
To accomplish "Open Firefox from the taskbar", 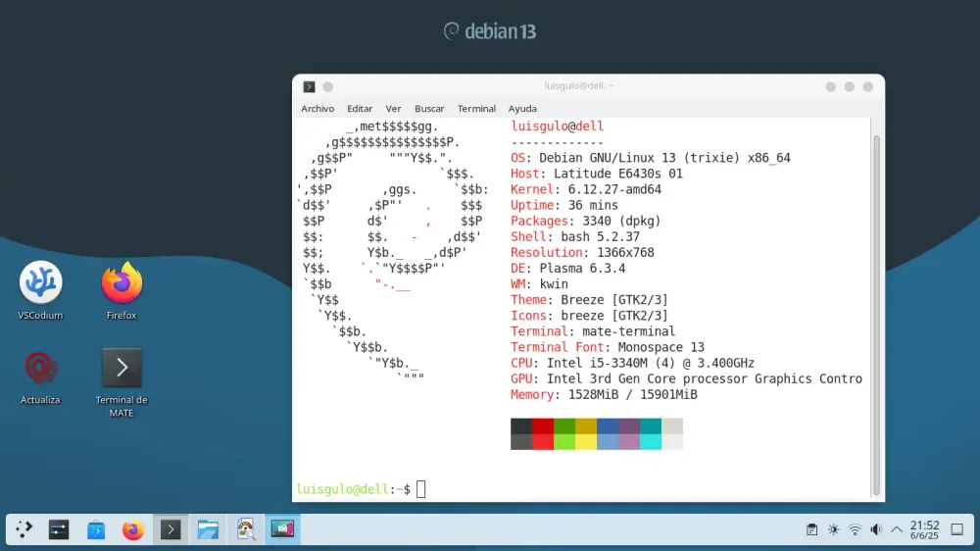I will pyautogui.click(x=133, y=529).
